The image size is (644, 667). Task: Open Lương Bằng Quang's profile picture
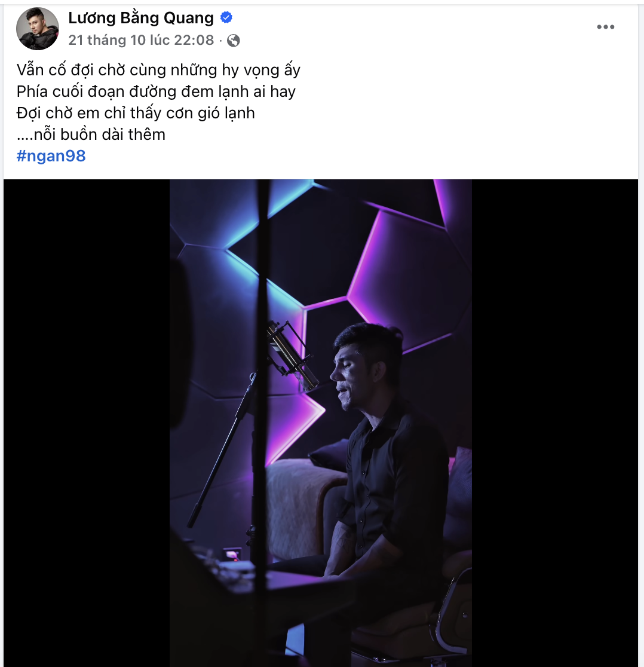(38, 28)
